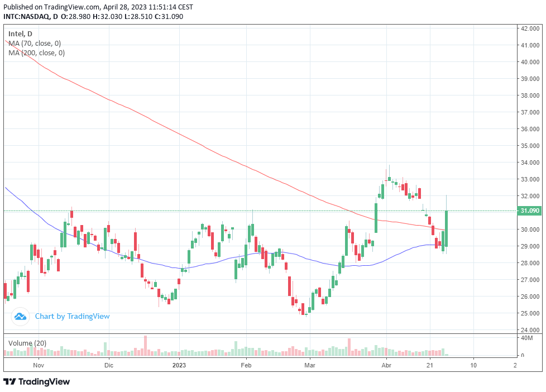Click the 2023 label on time axis
This screenshot has height=392, width=546.
179,365
